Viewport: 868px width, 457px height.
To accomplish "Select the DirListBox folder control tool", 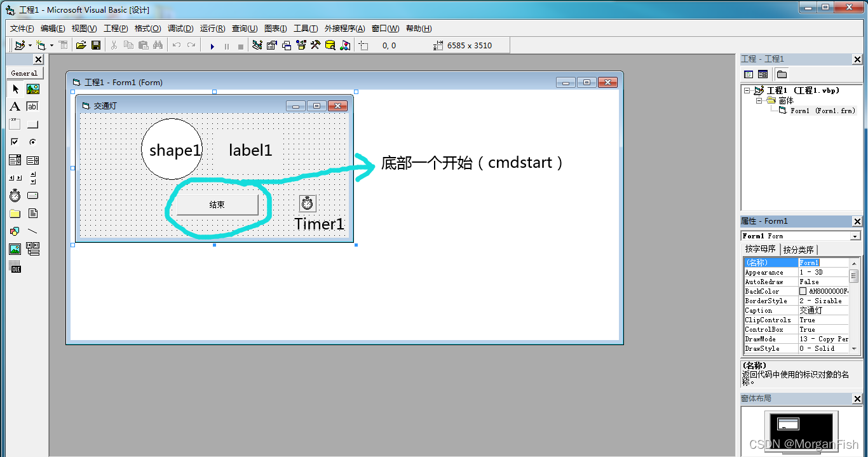I will click(15, 213).
